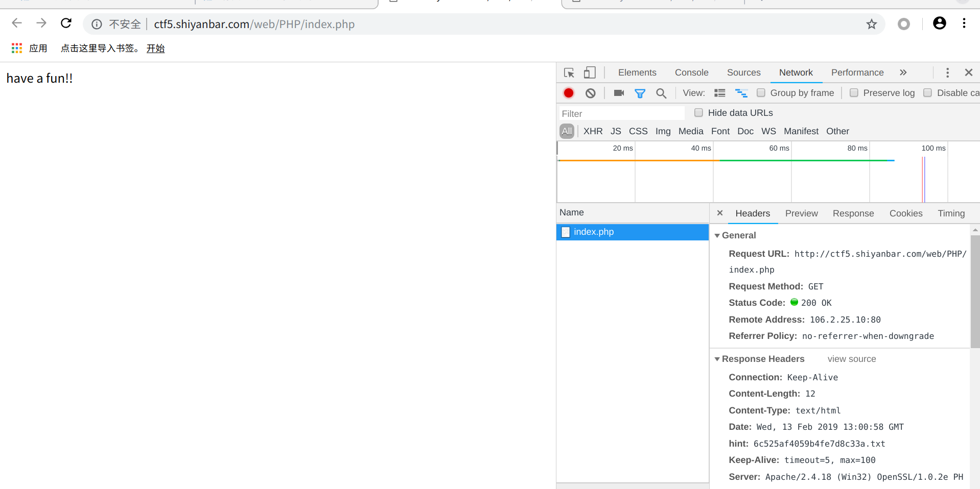Select the XHR filter type
This screenshot has height=489, width=980.
click(593, 131)
